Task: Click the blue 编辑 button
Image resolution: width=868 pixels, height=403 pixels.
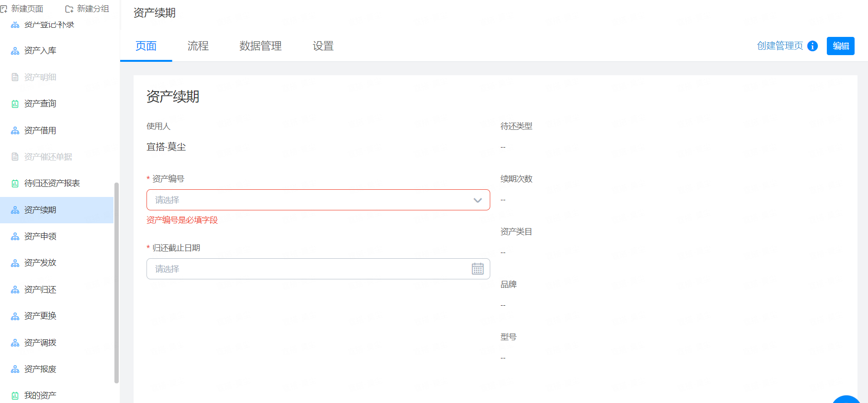Action: 840,46
